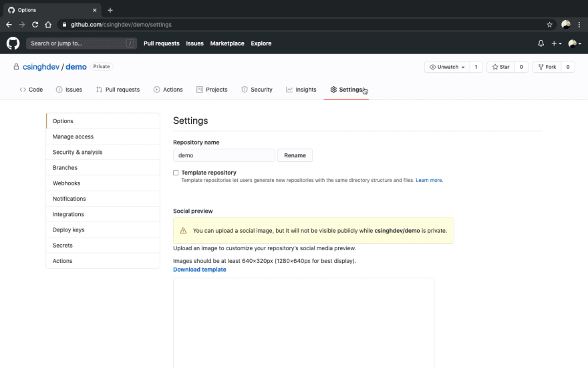Open Explore in top navigation
This screenshot has height=368, width=588.
tap(261, 43)
